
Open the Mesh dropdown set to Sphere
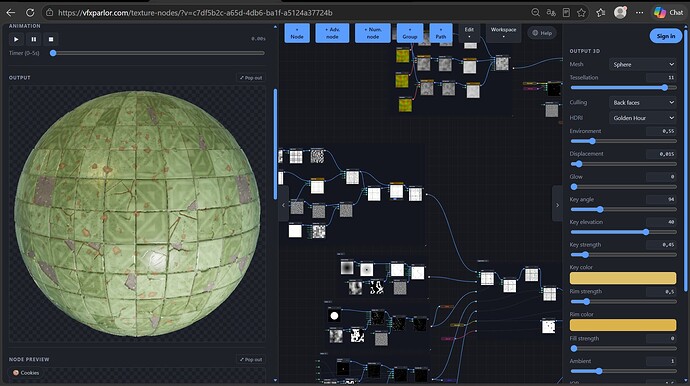(x=643, y=64)
